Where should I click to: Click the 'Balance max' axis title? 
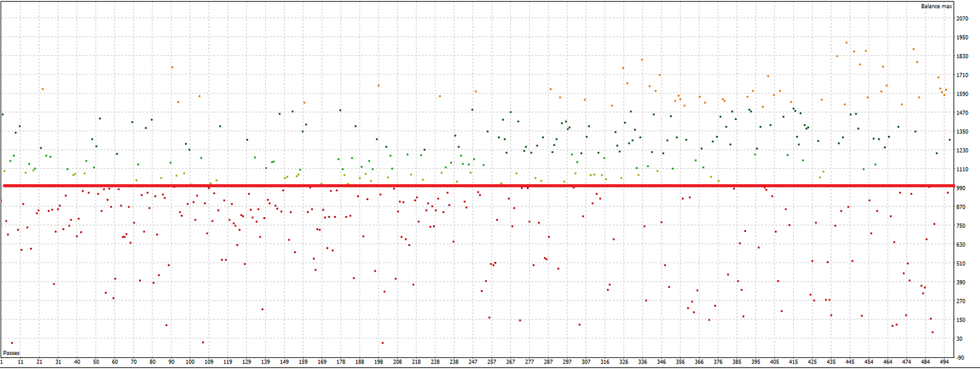point(936,6)
